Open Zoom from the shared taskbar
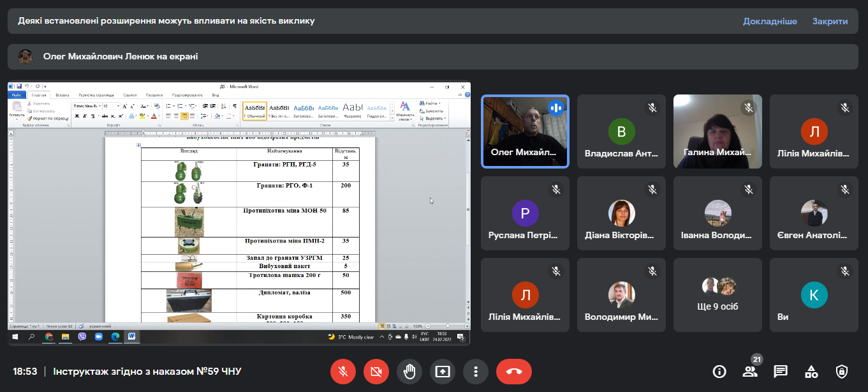This screenshot has width=868, height=392. [98, 336]
